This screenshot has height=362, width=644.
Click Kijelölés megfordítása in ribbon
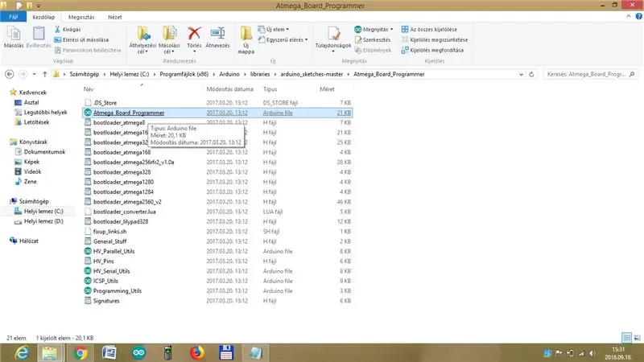(432, 50)
